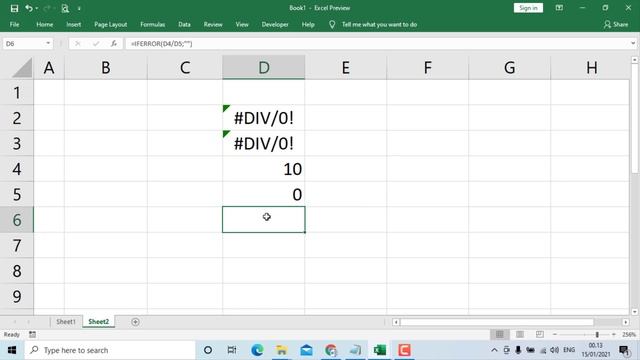Screen dimensions: 640x360
Task: Open the Formulas tab
Action: [153, 24]
